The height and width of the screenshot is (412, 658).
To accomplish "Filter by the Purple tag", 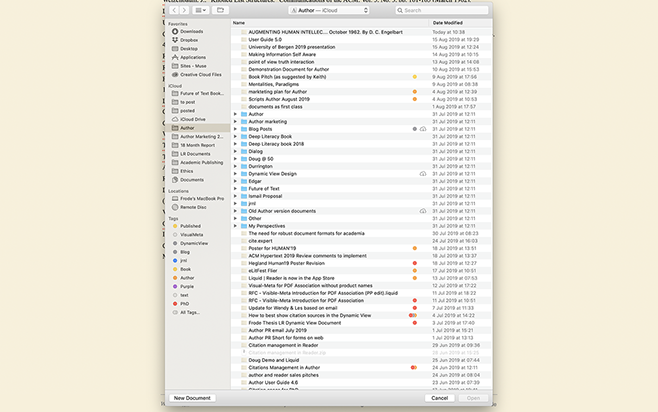I will [x=187, y=286].
